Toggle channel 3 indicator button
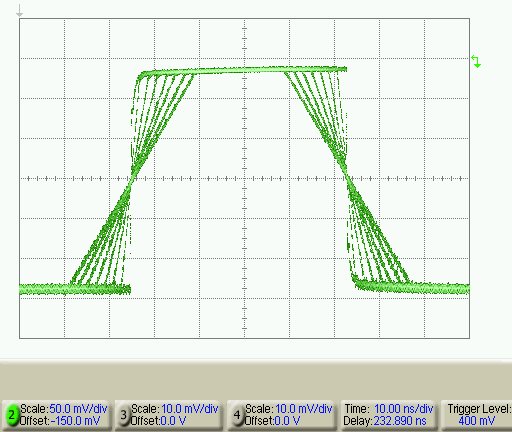The width and height of the screenshot is (512, 432). coord(124,415)
